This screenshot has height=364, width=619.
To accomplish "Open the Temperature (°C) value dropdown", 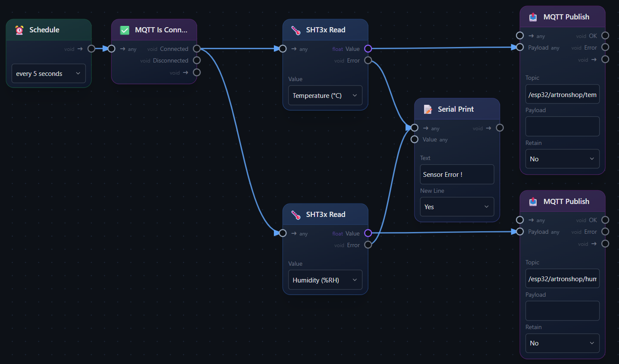I will pos(325,95).
